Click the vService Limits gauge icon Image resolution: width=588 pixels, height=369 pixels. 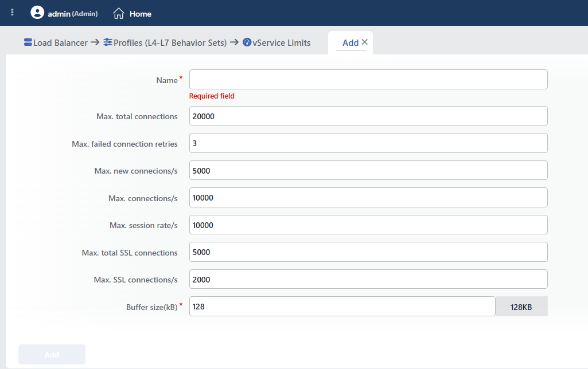[x=247, y=42]
